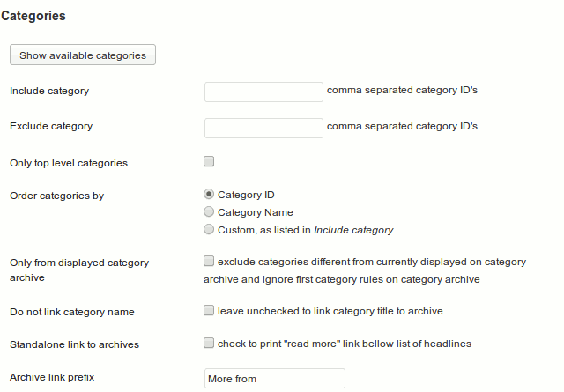Focus the Include category input field
Viewport: 564px width, 392px height.
coord(263,92)
